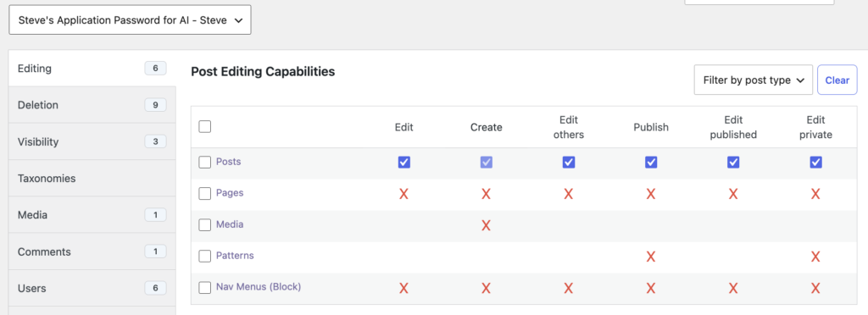The width and height of the screenshot is (868, 315).
Task: Click the red X for Pages Publish
Action: tap(651, 194)
